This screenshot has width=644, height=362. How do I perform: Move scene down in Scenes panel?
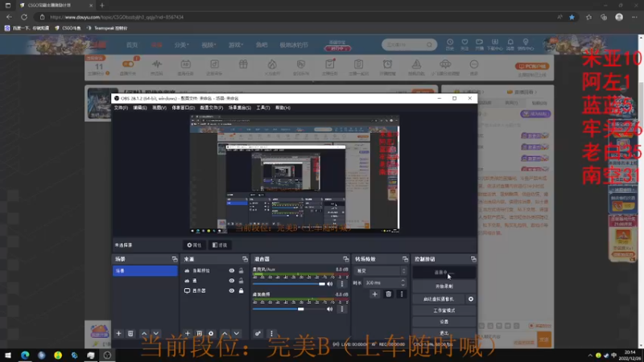[x=155, y=333]
